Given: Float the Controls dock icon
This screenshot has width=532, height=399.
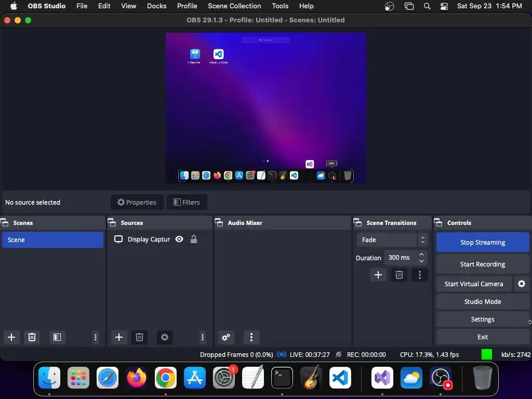Looking at the screenshot, I should point(438,222).
